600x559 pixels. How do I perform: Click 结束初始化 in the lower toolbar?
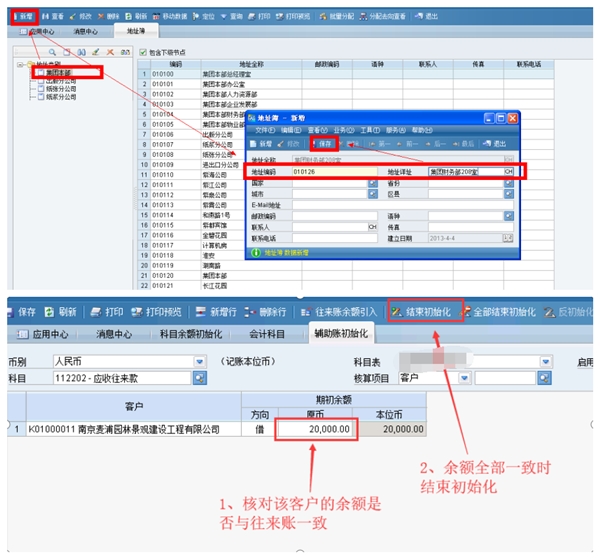pyautogui.click(x=427, y=312)
